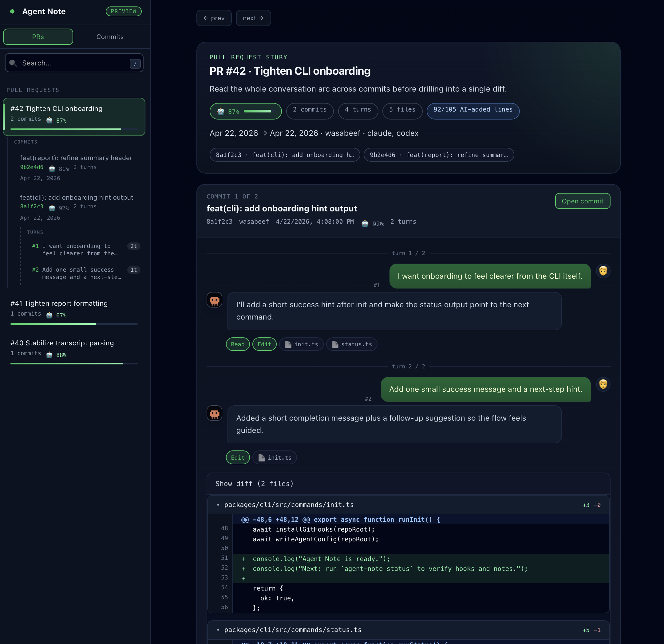Click user avatar beside turn 2 message
This screenshot has height=644, width=664.
pyautogui.click(x=603, y=384)
